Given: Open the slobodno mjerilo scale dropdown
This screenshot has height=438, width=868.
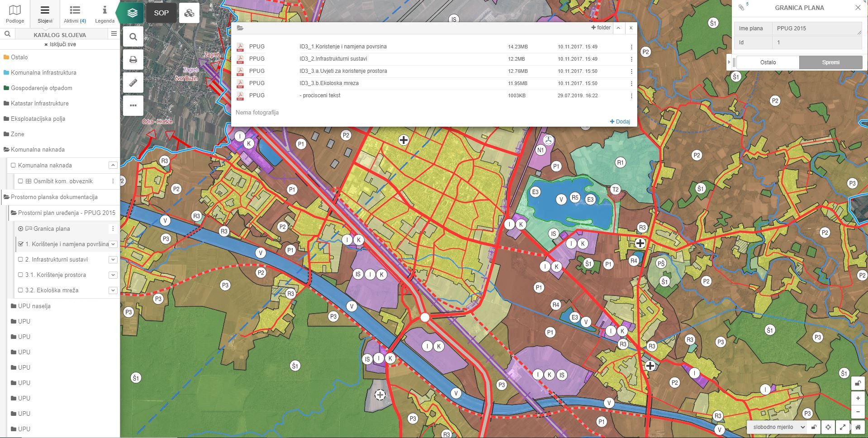Looking at the screenshot, I should click(776, 427).
